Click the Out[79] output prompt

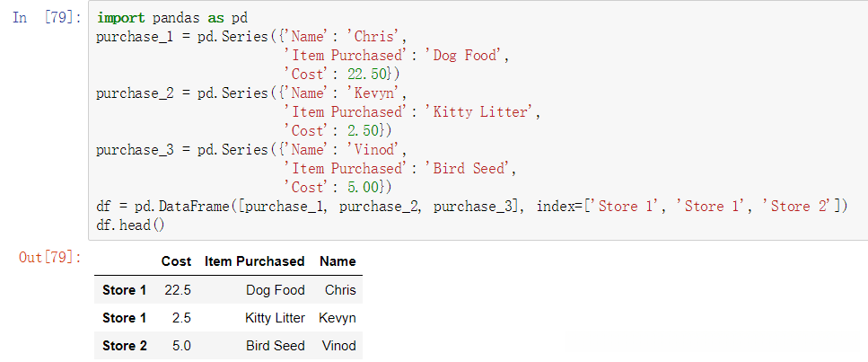coord(50,258)
